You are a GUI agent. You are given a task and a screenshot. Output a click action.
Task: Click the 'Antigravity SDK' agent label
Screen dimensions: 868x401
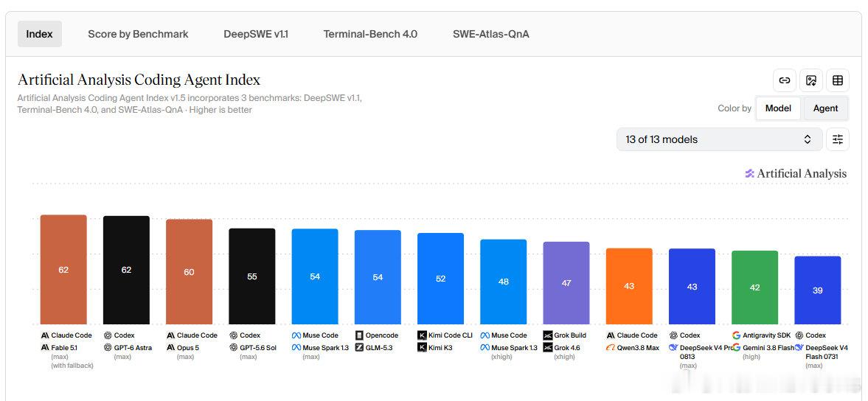767,335
